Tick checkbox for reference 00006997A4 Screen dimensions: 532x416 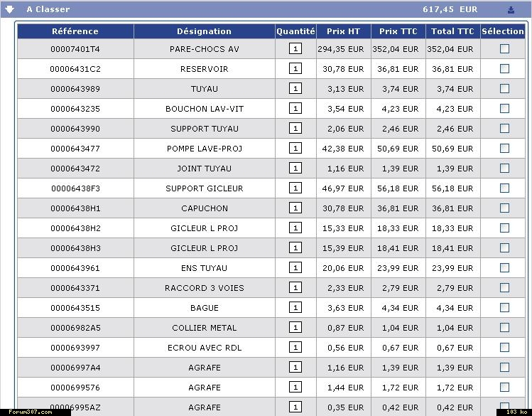pyautogui.click(x=504, y=367)
